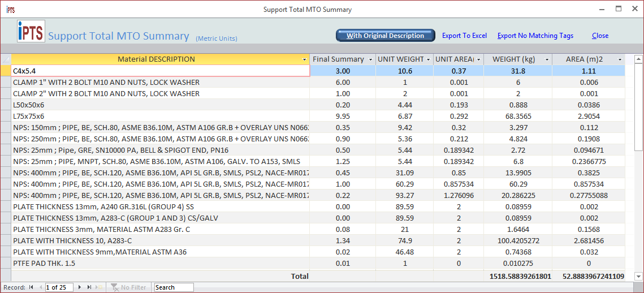Click the select-all corner of datasheet
The height and width of the screenshot is (293, 644).
coord(6,59)
